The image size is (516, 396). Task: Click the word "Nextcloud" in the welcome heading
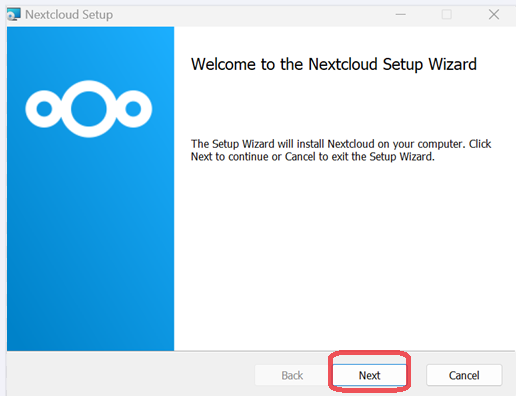[343, 64]
